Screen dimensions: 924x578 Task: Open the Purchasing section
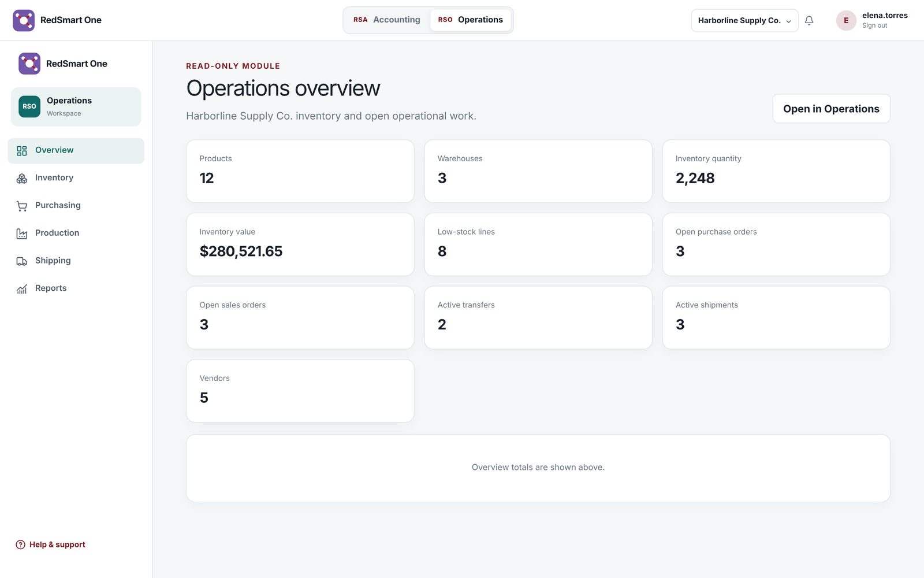pyautogui.click(x=76, y=206)
